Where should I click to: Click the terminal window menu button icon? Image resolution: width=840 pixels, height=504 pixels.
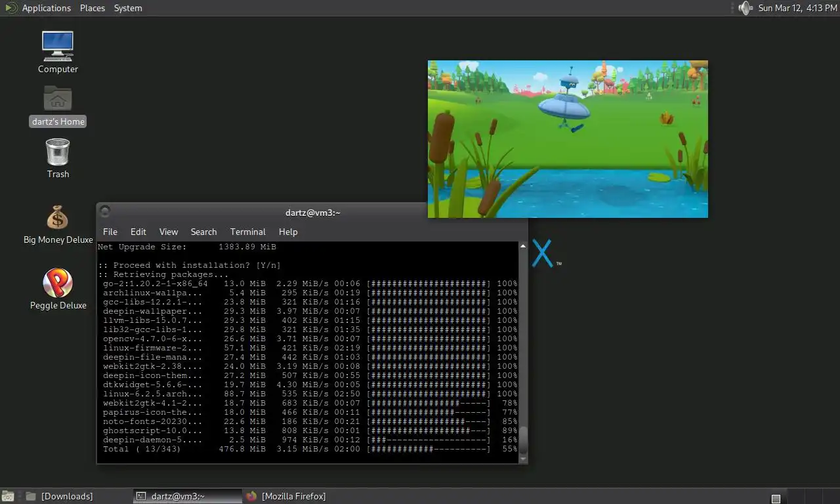tap(104, 211)
